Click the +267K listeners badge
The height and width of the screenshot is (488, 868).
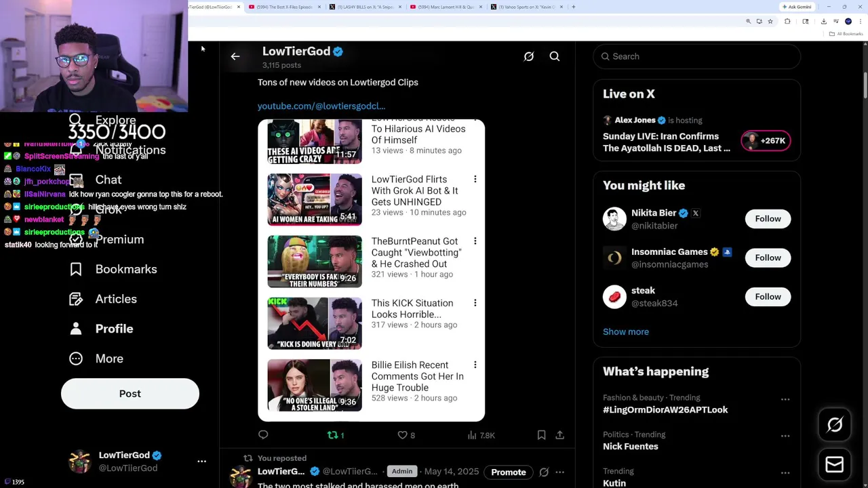click(x=766, y=141)
